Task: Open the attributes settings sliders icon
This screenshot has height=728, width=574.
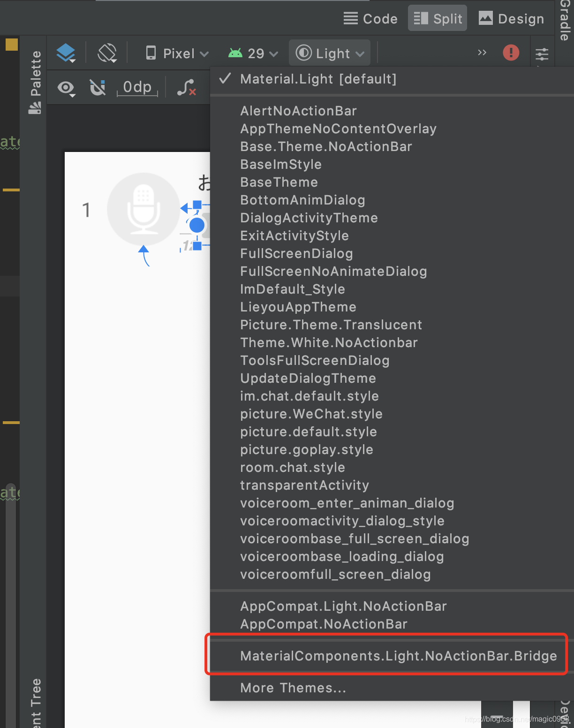Action: [x=542, y=54]
